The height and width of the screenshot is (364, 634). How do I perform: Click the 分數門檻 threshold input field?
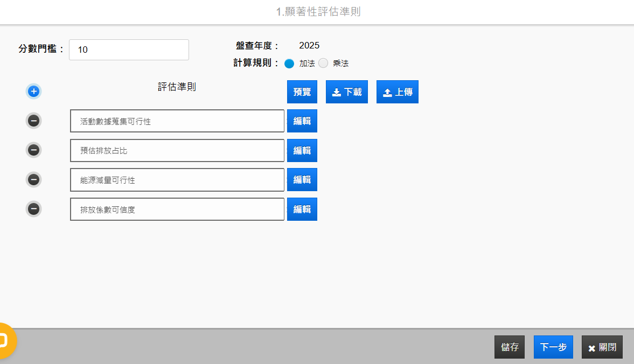coord(129,50)
